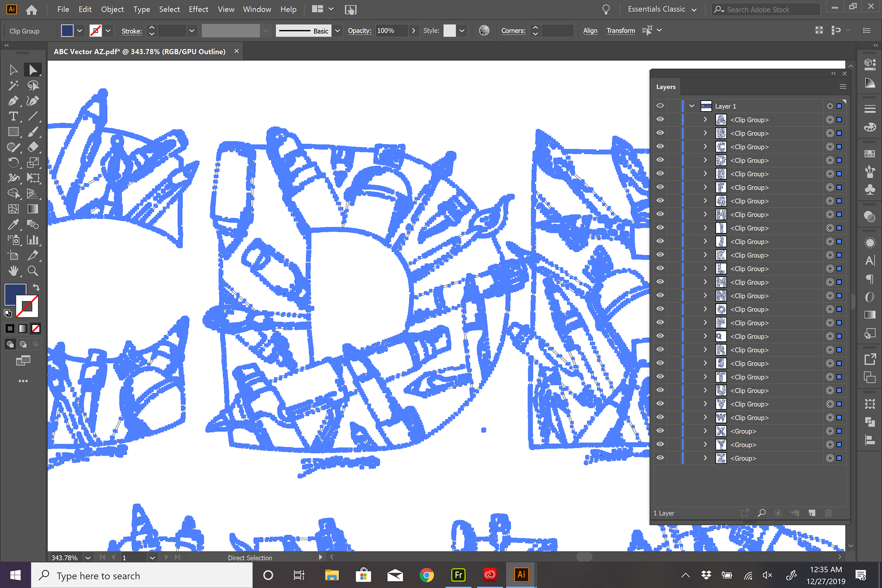Click the Transform link in control bar

[620, 31]
